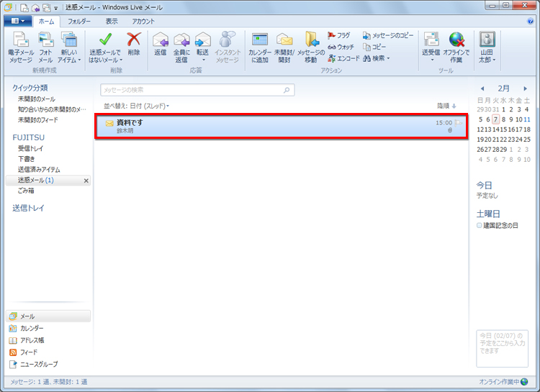The width and height of the screenshot is (540, 392).
Task: Switch to the 表示 tab
Action: (112, 22)
